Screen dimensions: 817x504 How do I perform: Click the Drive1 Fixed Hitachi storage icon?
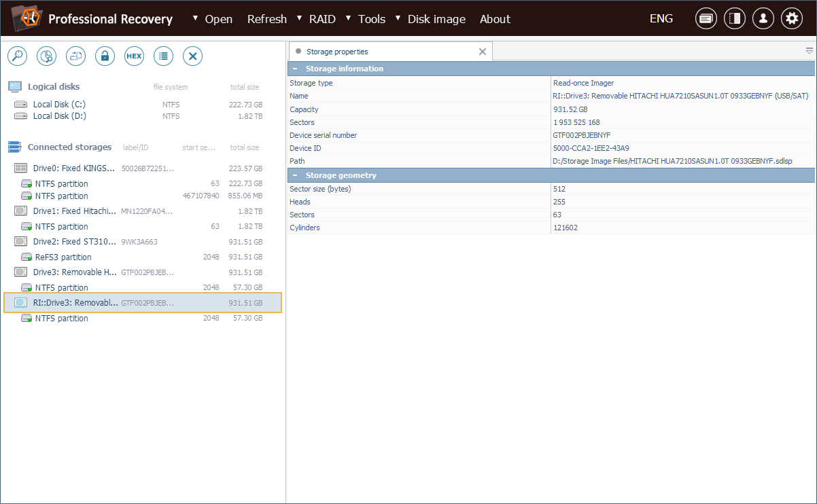coord(21,211)
